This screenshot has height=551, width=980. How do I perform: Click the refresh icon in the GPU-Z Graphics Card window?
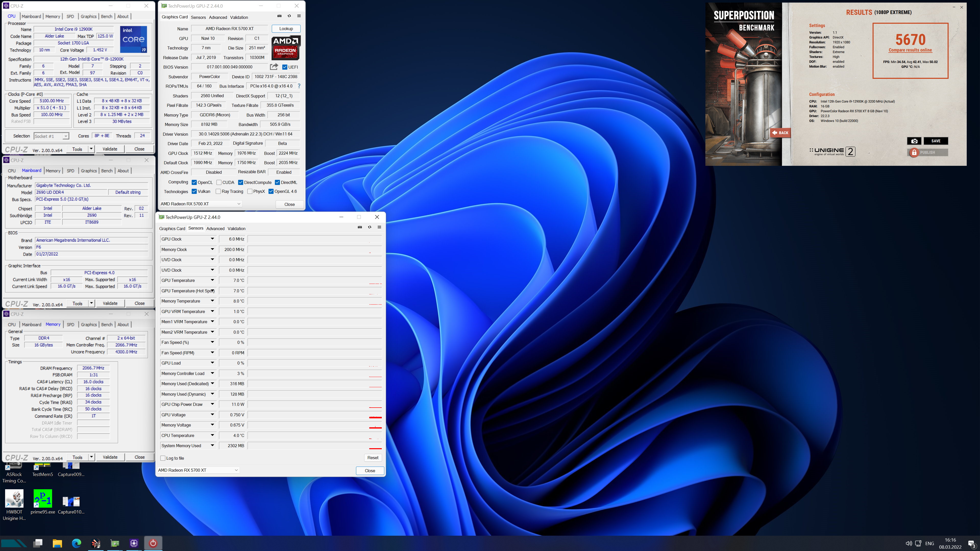click(x=289, y=16)
